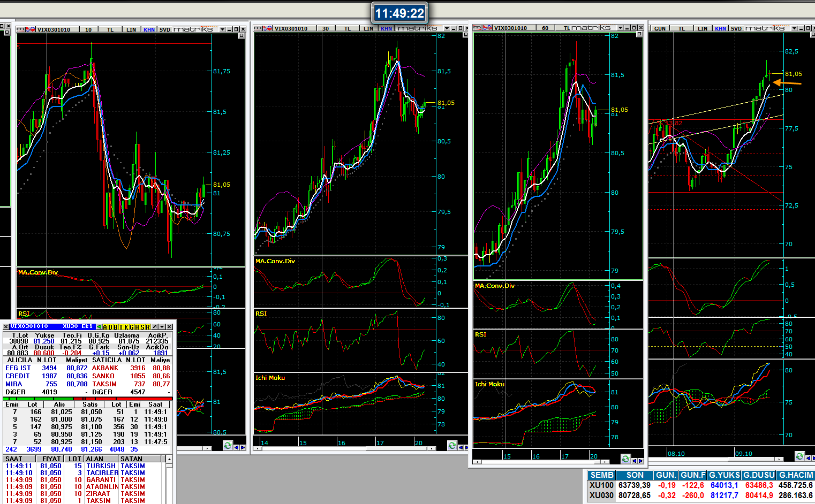Click the wave indicator icon in the 10-minute chart toolbar
The width and height of the screenshot is (815, 504).
click(31, 29)
